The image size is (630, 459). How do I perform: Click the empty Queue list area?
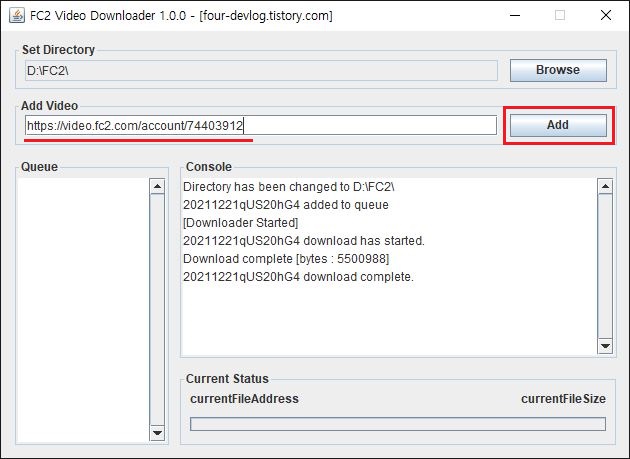pos(84,310)
